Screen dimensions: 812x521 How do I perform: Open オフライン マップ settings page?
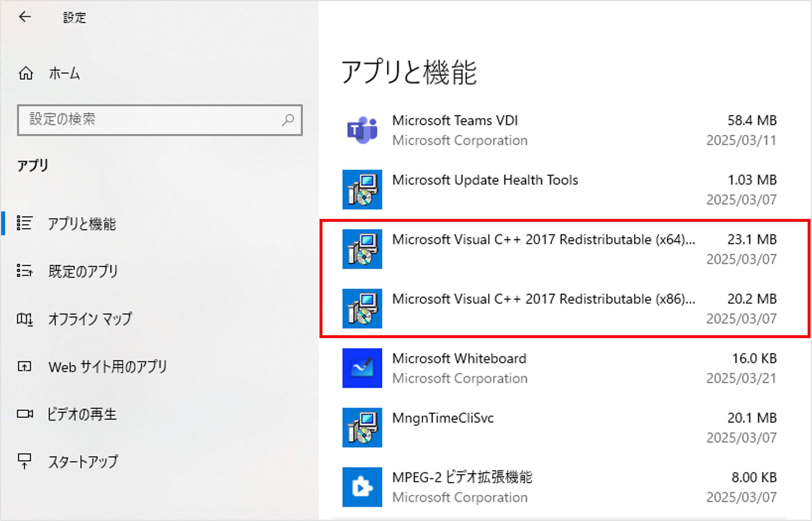[x=90, y=319]
